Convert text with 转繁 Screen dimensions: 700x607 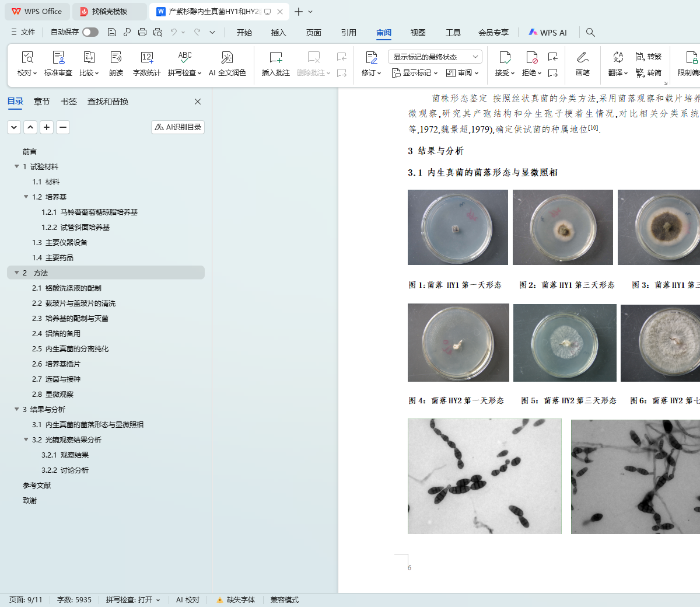[648, 57]
